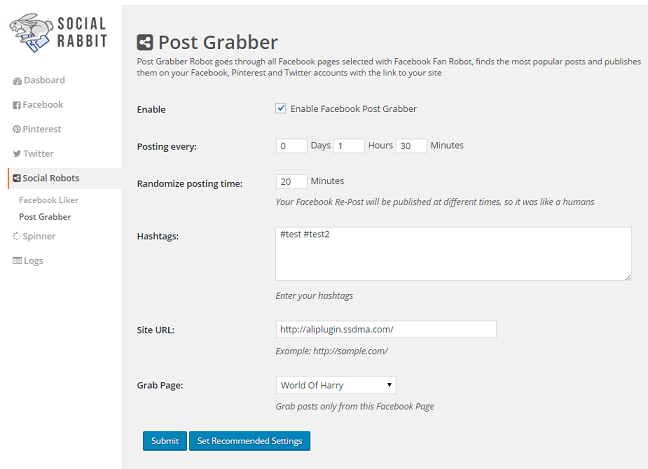Click the Twitter bird icon

click(16, 154)
